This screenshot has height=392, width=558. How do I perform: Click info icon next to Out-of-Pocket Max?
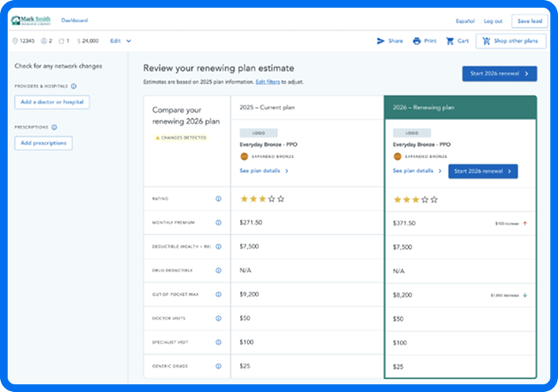(x=218, y=295)
